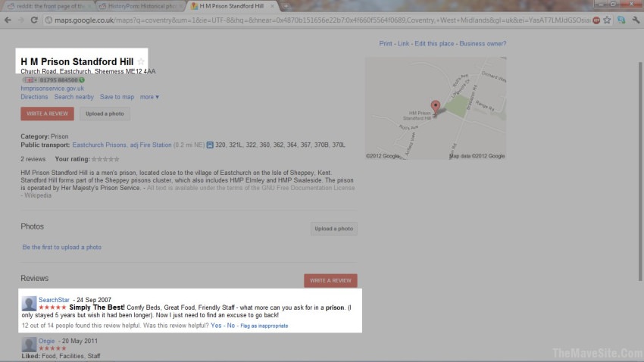644x362 pixels.
Task: Reload the page with the refresh icon
Action: point(34,20)
